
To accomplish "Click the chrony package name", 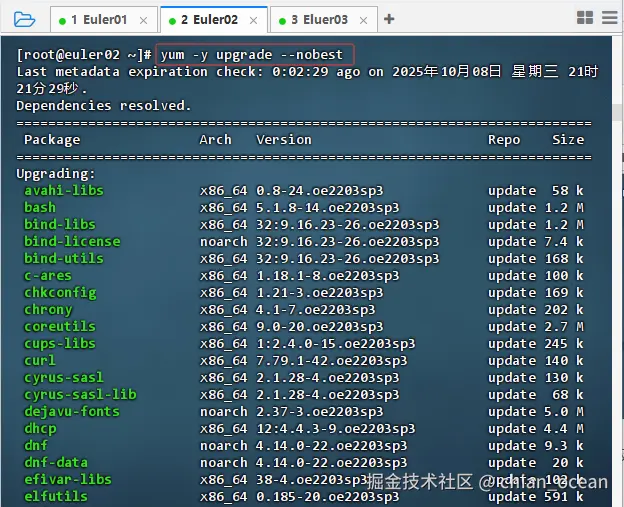I will click(48, 310).
